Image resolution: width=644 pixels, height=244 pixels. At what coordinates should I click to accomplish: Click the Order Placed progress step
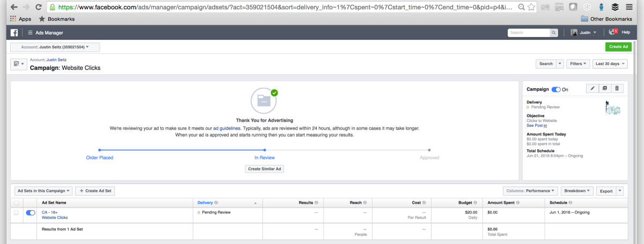(x=100, y=157)
